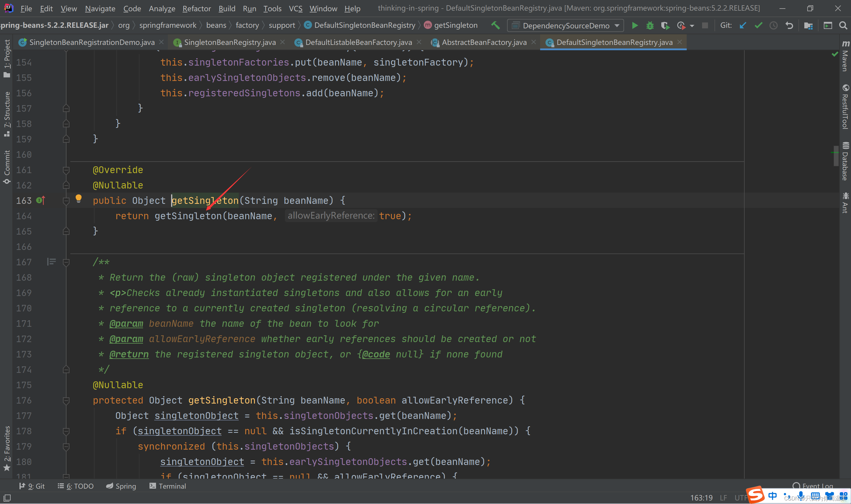Screen dimensions: 851x504
Task: Toggle the Database side panel
Action: click(845, 161)
